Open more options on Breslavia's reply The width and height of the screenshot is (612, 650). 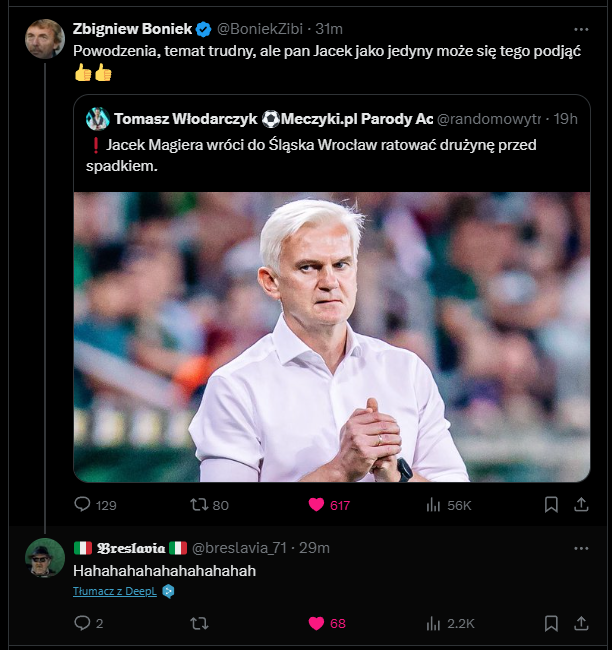coord(581,548)
